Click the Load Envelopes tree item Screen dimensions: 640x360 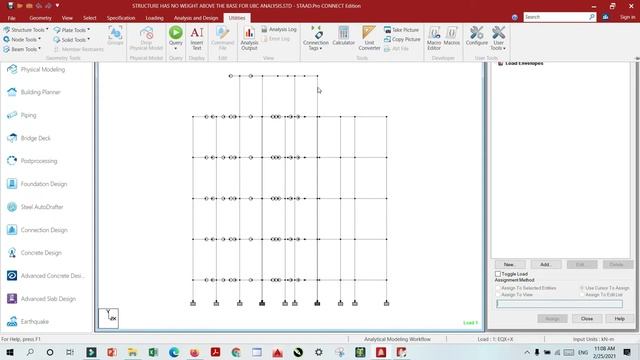(x=524, y=63)
